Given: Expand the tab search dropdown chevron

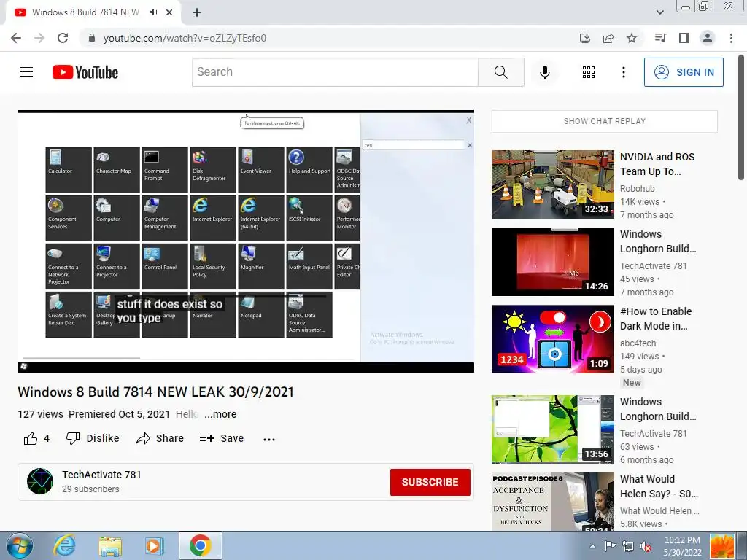Looking at the screenshot, I should click(x=659, y=12).
